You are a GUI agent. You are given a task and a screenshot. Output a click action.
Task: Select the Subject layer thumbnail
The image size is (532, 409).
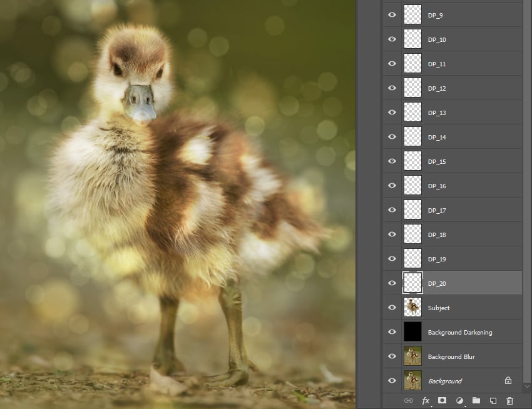pyautogui.click(x=412, y=307)
